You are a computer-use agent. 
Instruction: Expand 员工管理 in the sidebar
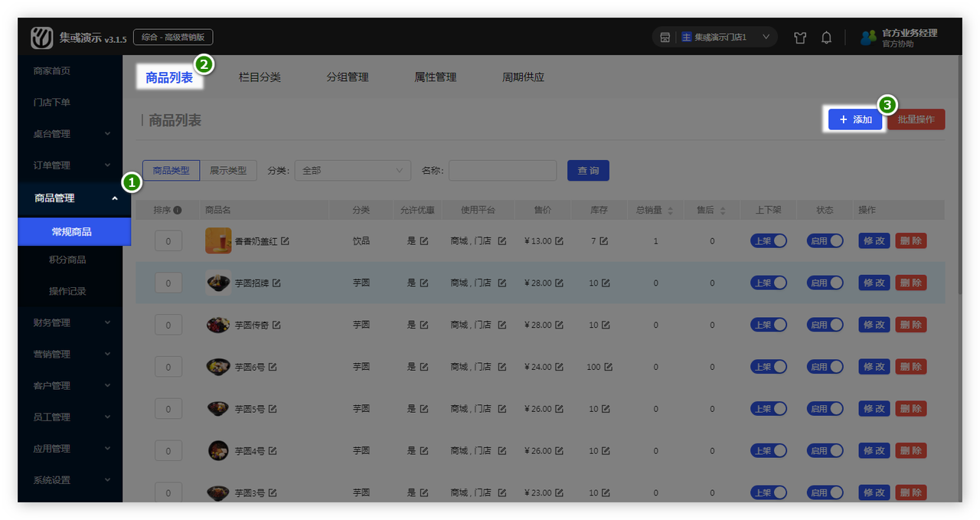(x=70, y=417)
